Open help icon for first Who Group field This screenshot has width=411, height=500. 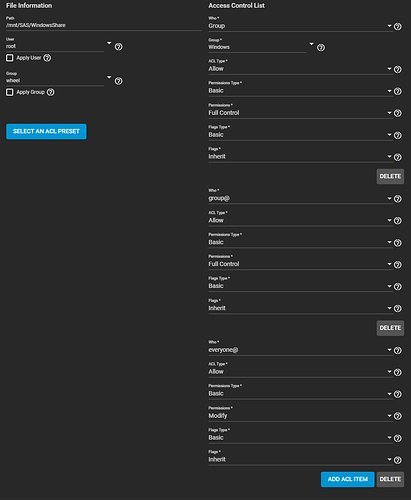(398, 27)
